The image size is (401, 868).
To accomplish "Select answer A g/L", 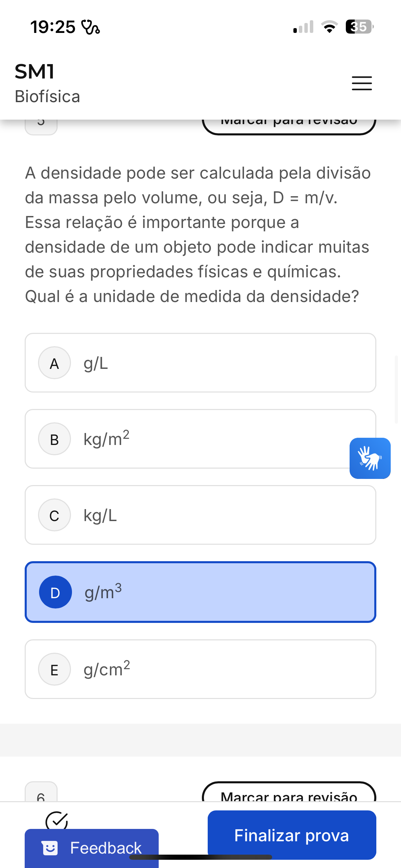I will (x=200, y=363).
